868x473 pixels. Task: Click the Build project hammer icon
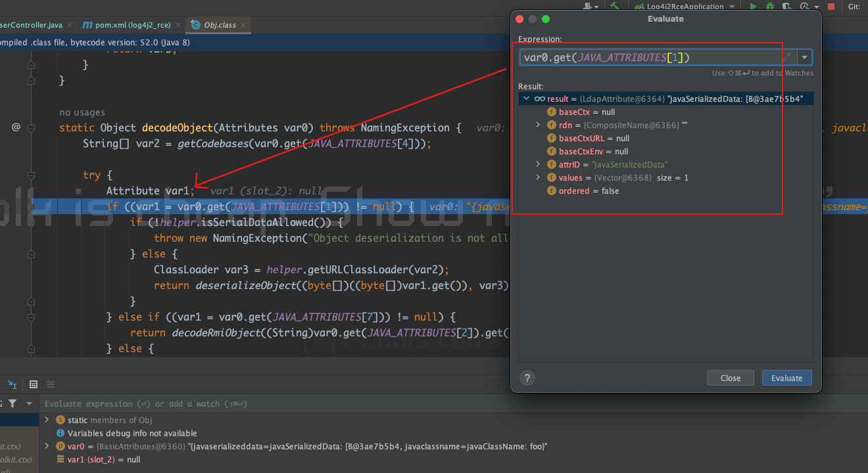(615, 6)
